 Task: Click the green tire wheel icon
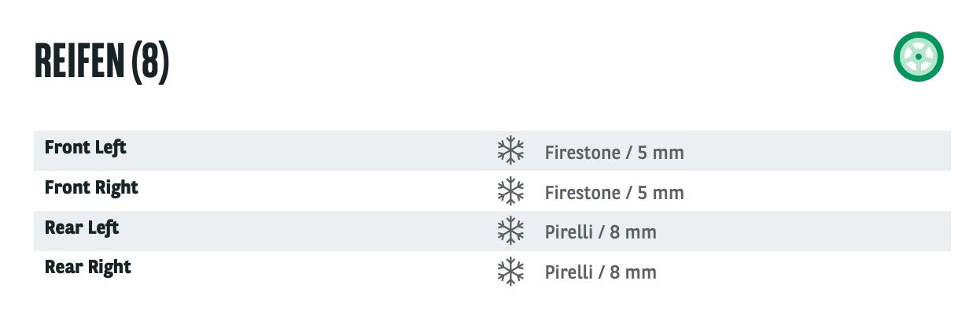tap(918, 57)
